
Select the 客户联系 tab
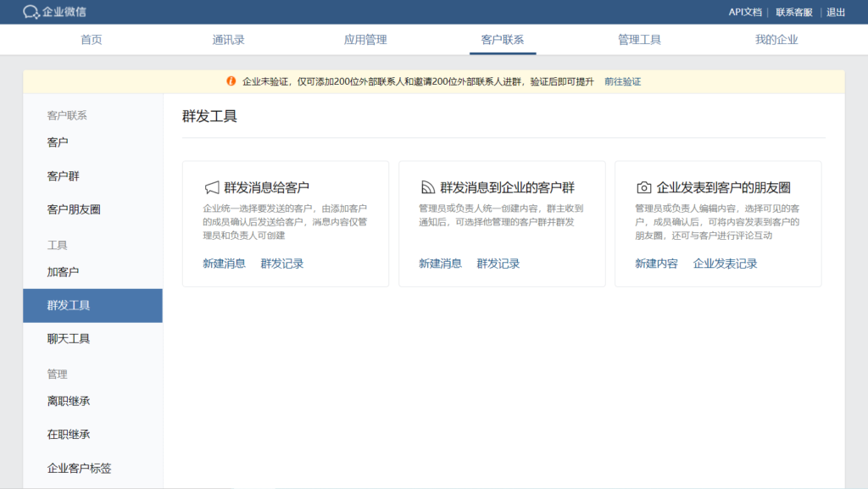(503, 40)
